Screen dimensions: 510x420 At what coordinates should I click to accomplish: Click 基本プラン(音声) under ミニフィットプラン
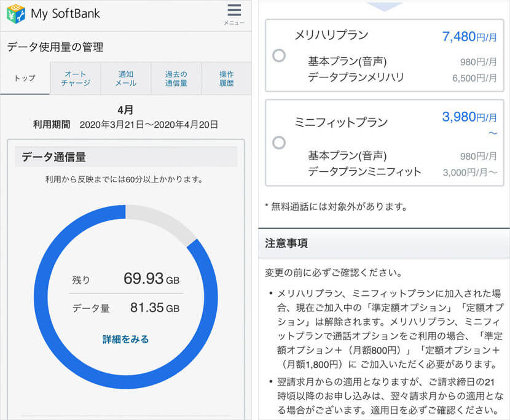point(347,156)
